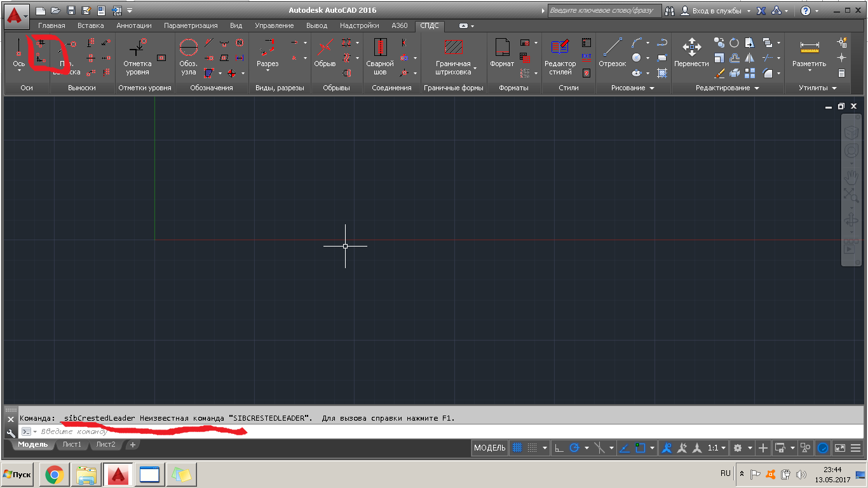Select the Разметить measure tool
Screen dimensions: 868x488
point(810,55)
